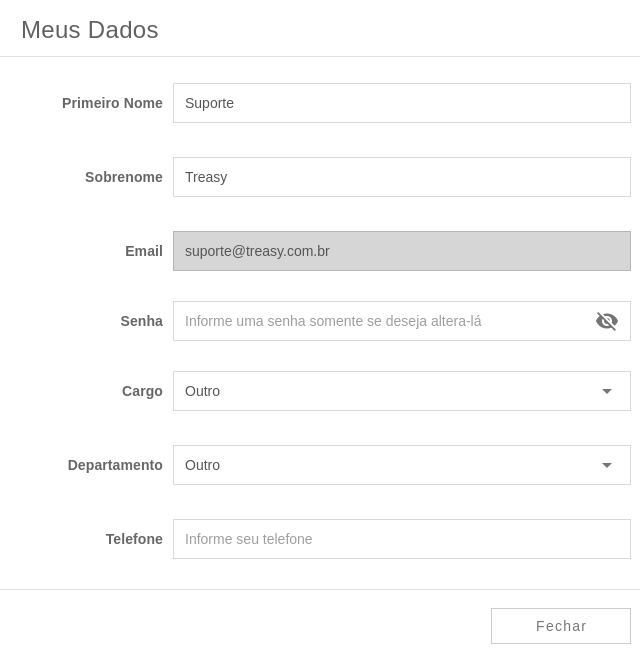
Task: Click the Fechar button
Action: point(561,626)
